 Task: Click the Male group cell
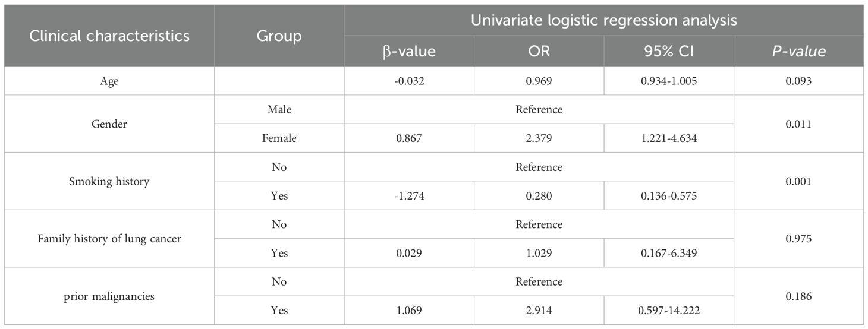coord(279,110)
